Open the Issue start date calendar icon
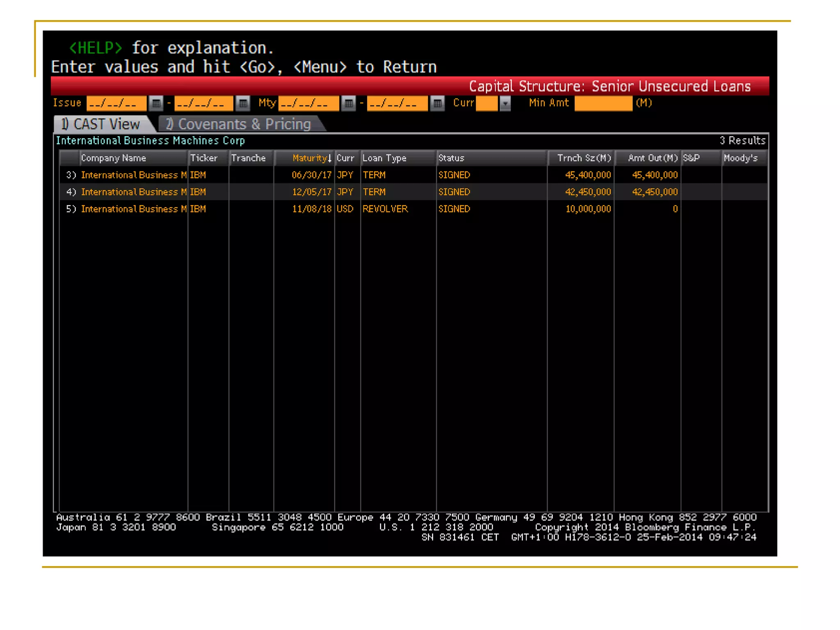Image resolution: width=840 pixels, height=630 pixels. tap(156, 103)
